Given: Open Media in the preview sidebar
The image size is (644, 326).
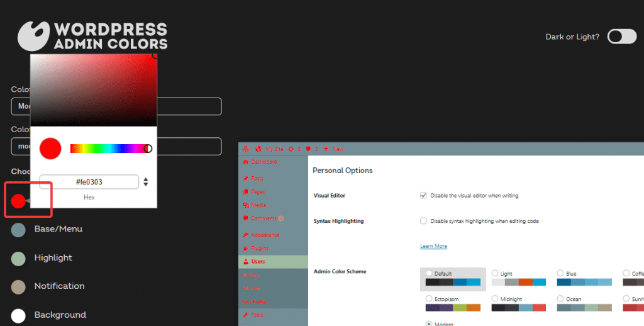Looking at the screenshot, I should [x=258, y=205].
